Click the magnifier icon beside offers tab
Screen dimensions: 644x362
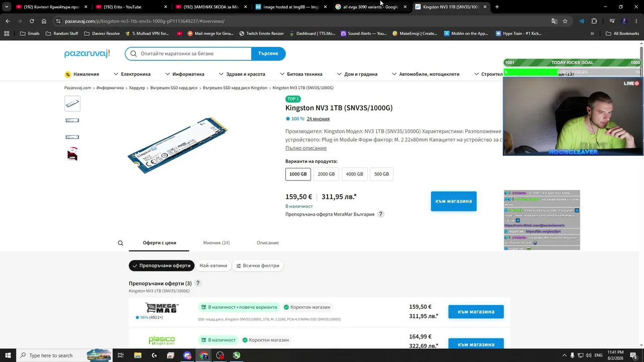(x=120, y=243)
